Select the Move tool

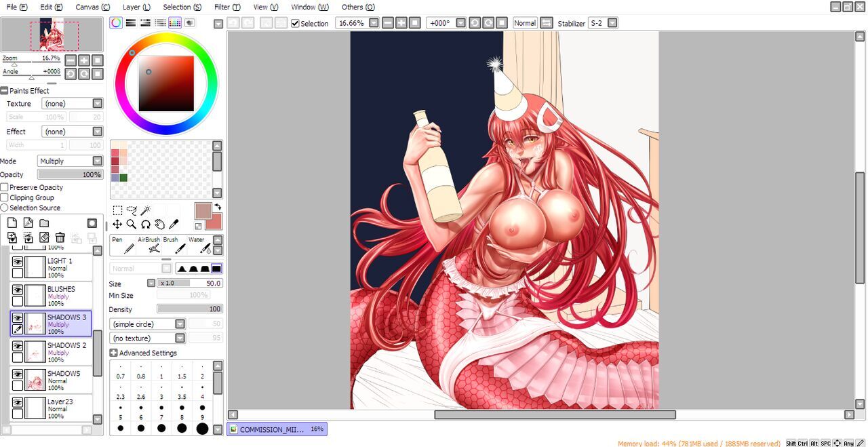tap(117, 224)
